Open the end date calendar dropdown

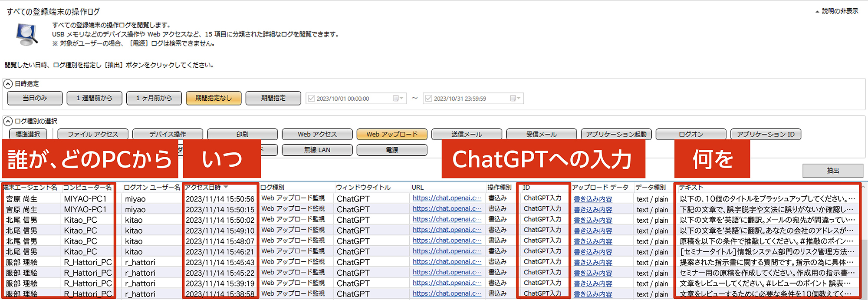point(515,99)
